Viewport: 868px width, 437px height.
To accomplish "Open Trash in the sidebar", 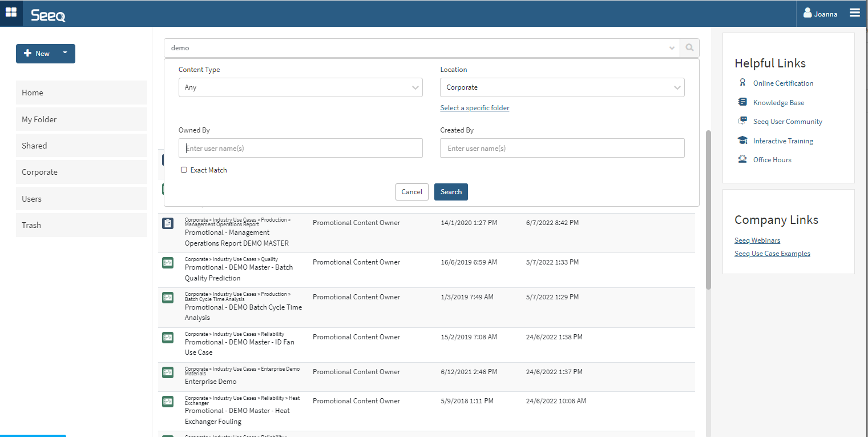I will [x=82, y=225].
